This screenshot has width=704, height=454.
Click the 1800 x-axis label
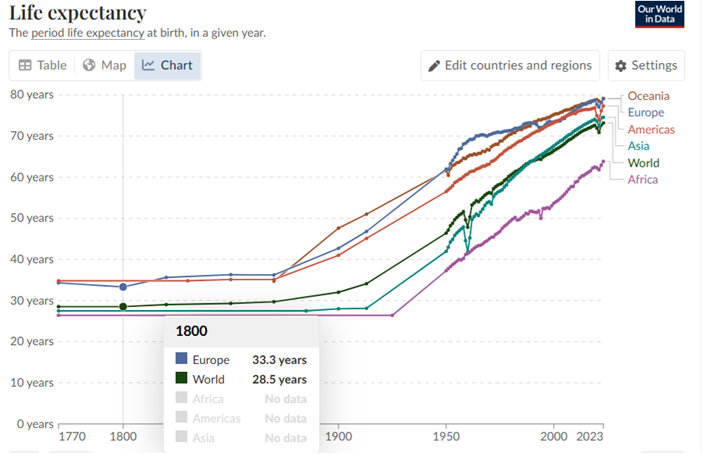[x=123, y=436]
